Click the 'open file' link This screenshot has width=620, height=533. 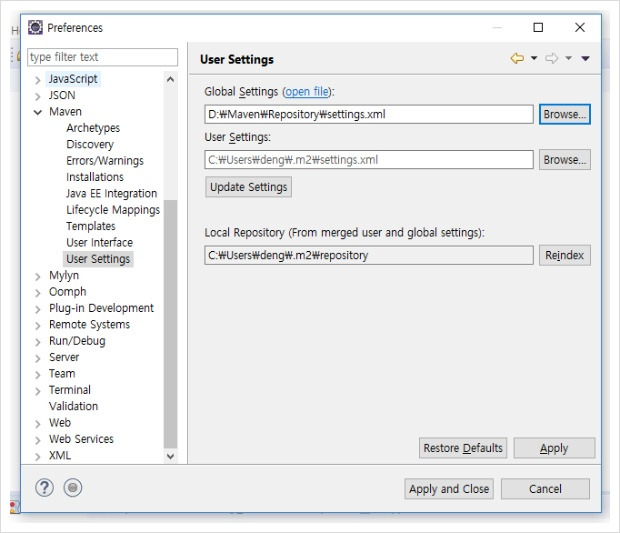307,92
